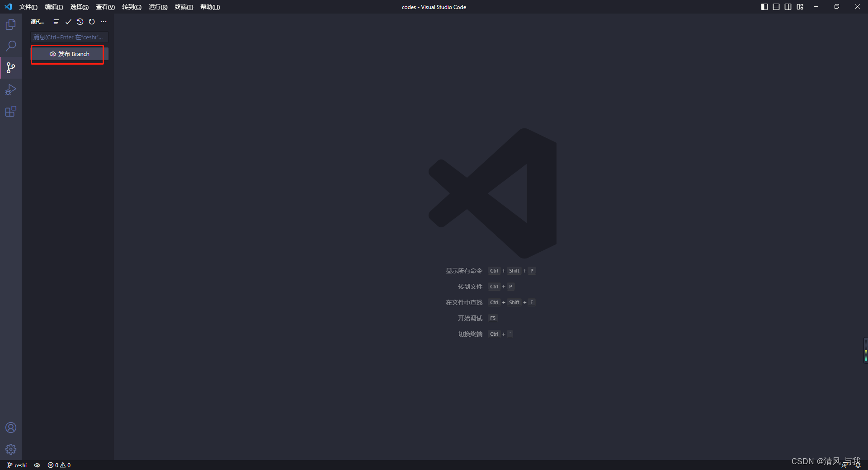Click the view as tree/list icon

pos(56,22)
